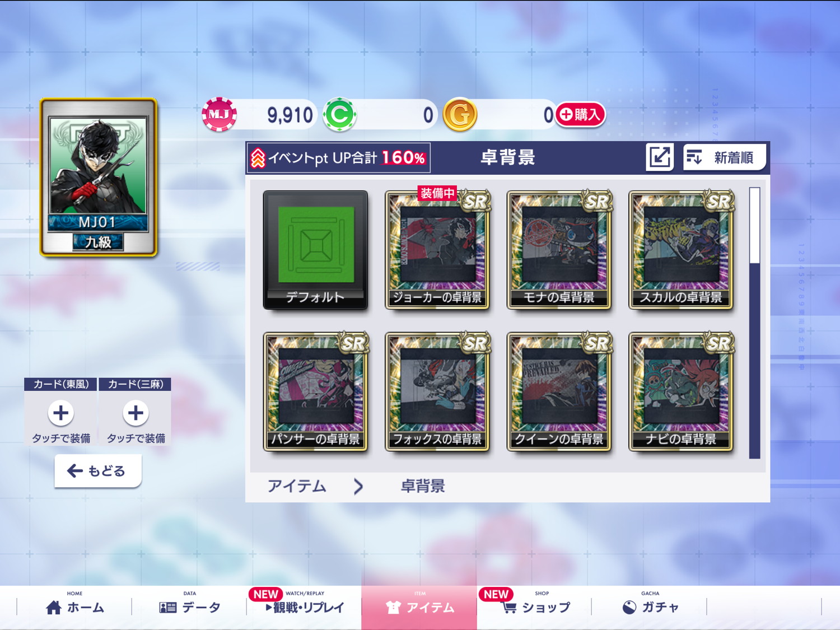Image resolution: width=840 pixels, height=630 pixels.
Task: Click the Joker player card portrait
Action: (99, 178)
